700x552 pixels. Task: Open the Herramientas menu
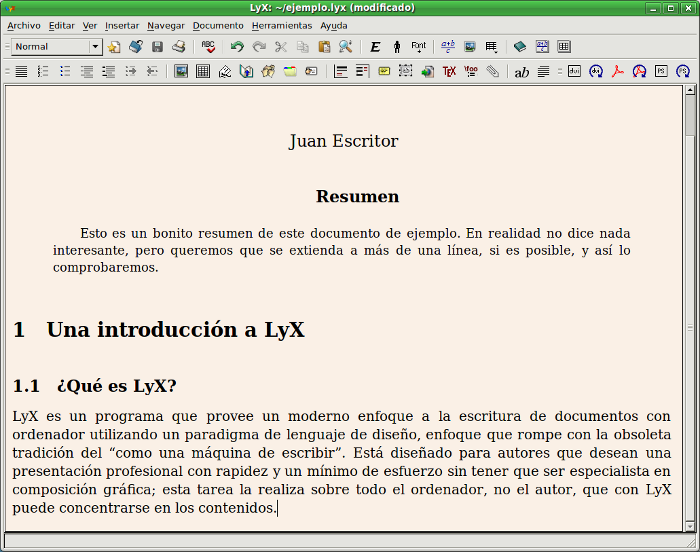(282, 26)
